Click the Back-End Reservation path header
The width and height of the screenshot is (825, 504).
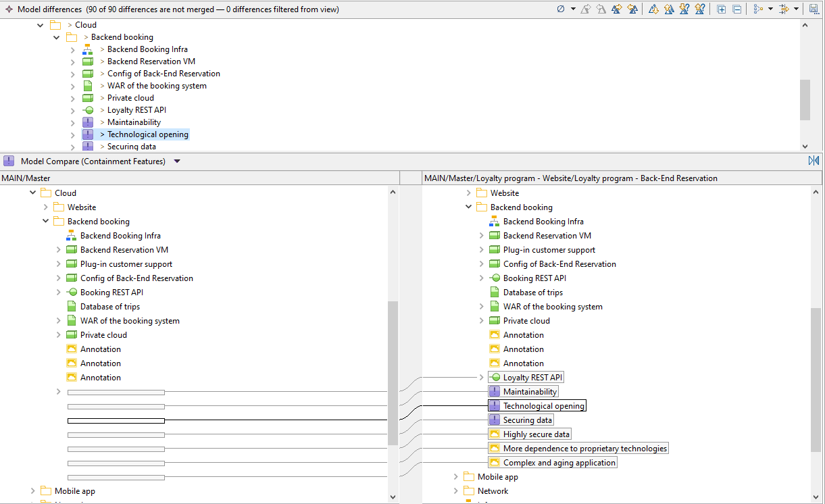(622, 178)
